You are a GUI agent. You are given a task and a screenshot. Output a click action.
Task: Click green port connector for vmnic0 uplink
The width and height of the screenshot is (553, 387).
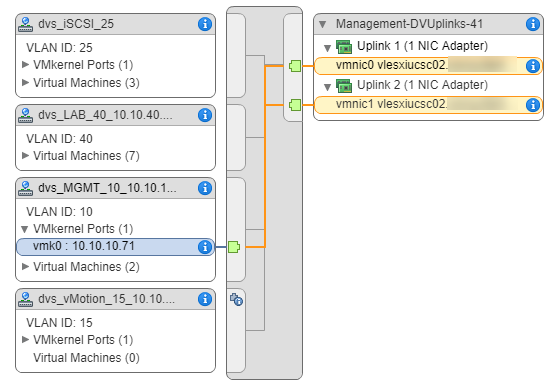[x=295, y=66]
